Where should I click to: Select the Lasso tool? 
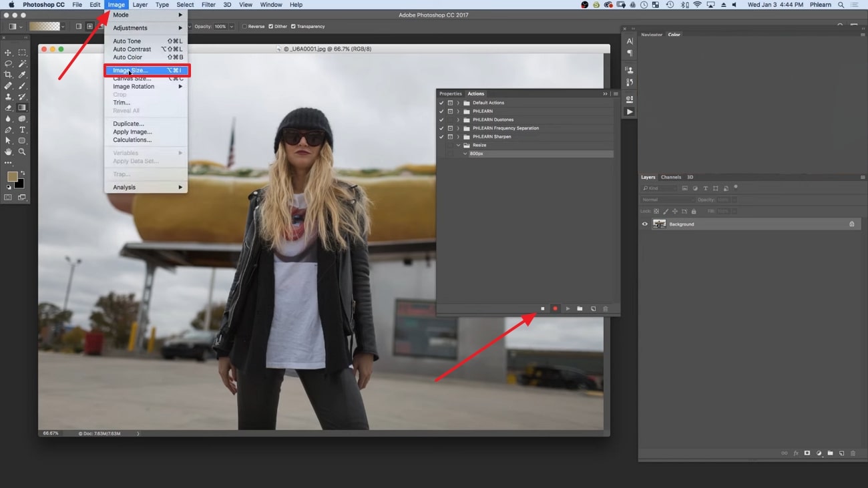8,64
